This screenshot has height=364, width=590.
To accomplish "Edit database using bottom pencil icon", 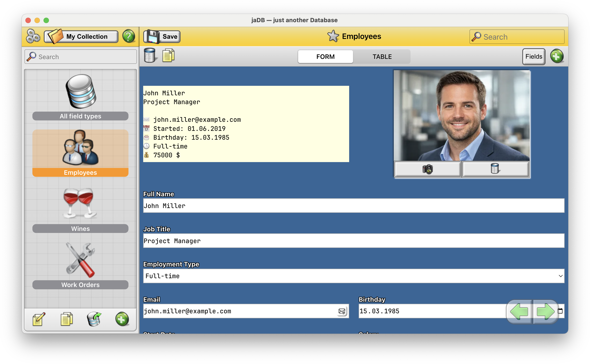I will click(39, 319).
